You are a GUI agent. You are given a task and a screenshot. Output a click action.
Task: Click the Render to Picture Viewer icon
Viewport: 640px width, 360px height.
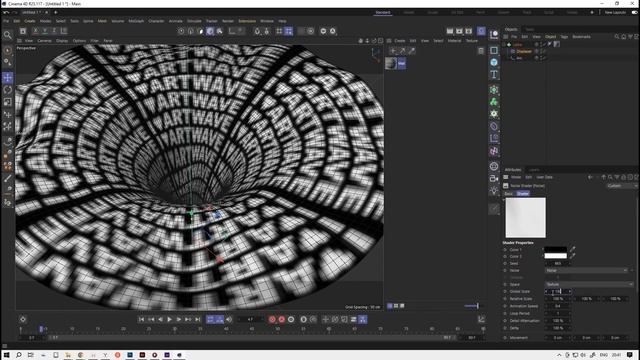coord(459,31)
